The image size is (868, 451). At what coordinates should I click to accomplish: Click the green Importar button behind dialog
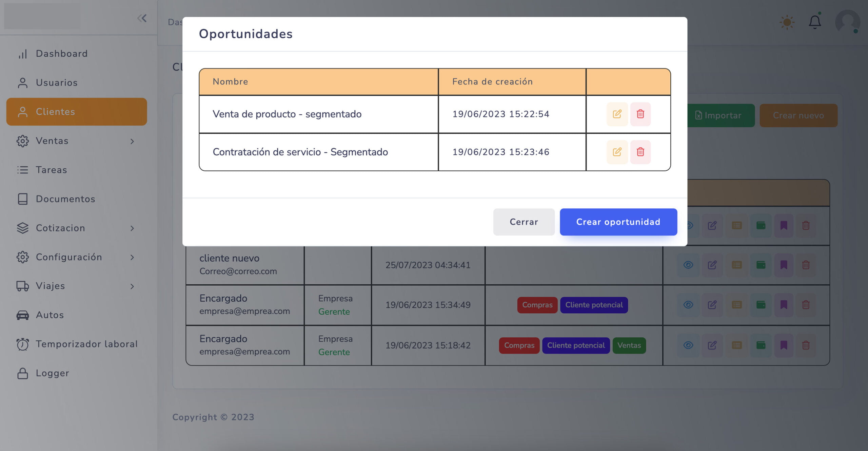pyautogui.click(x=721, y=115)
